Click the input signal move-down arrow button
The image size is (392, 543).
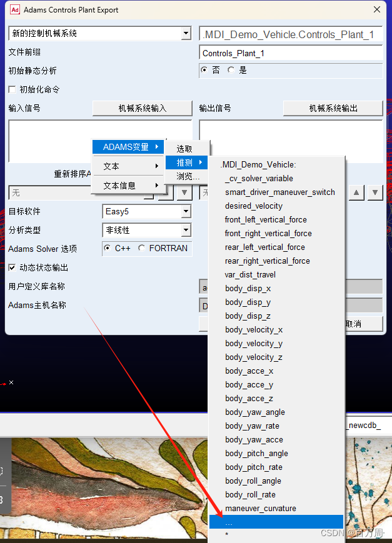click(184, 192)
